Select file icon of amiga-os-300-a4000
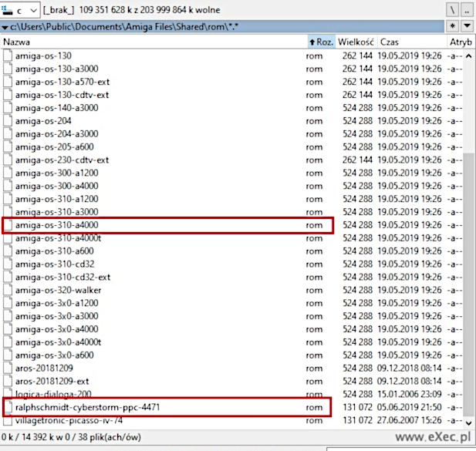 (8, 186)
